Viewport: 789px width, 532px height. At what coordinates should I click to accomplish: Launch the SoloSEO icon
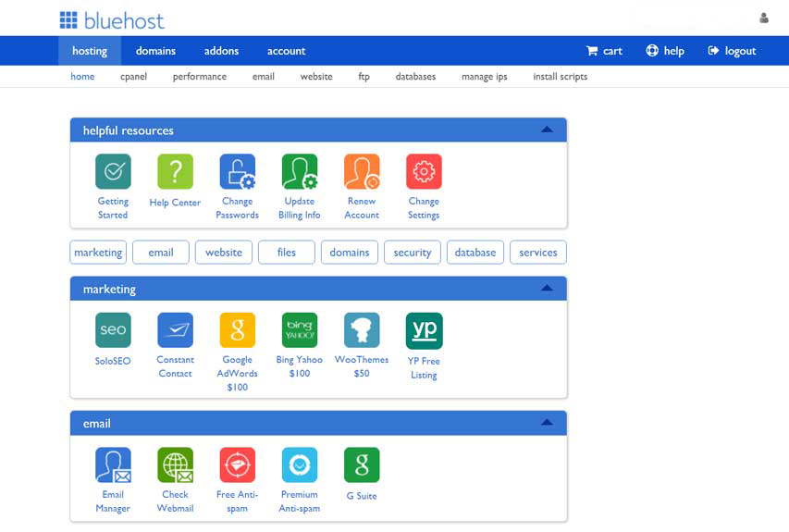[x=113, y=330]
